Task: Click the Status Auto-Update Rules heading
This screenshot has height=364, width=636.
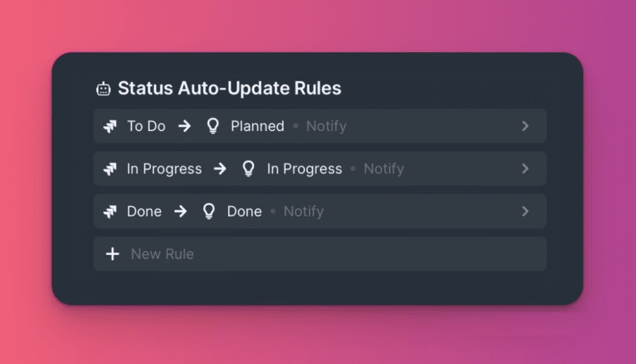Action: coord(230,88)
